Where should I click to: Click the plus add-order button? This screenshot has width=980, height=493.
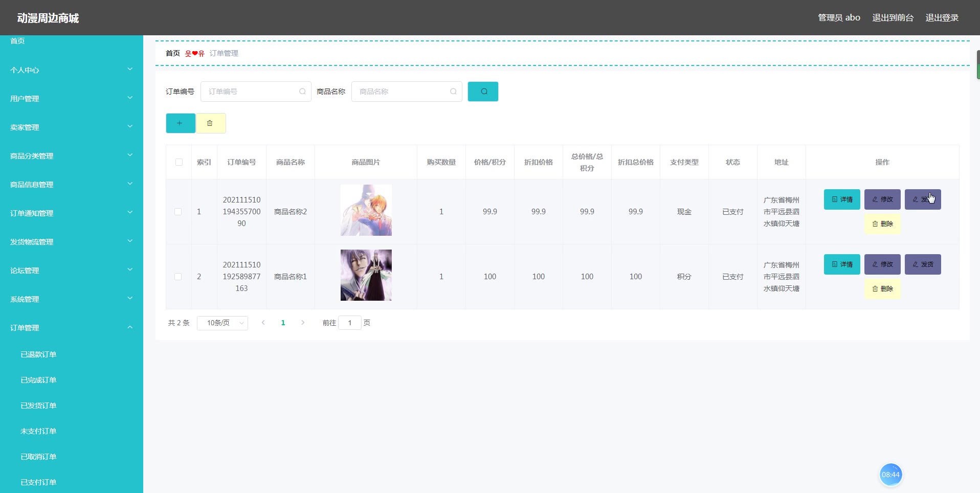[180, 123]
